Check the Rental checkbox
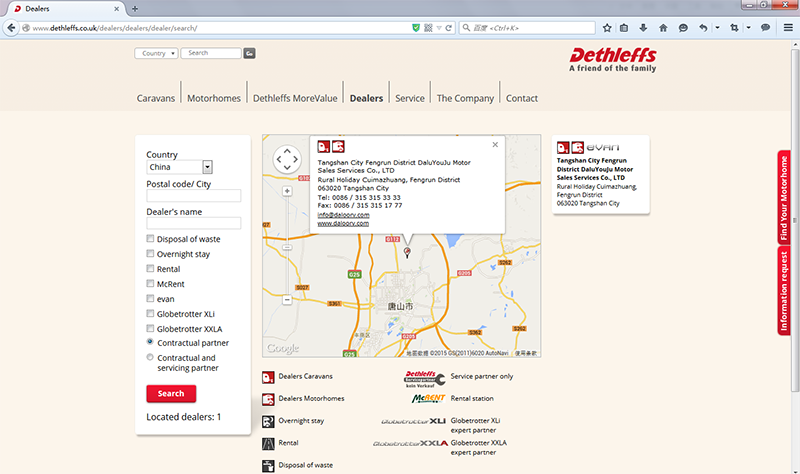Image resolution: width=800 pixels, height=474 pixels. point(150,268)
